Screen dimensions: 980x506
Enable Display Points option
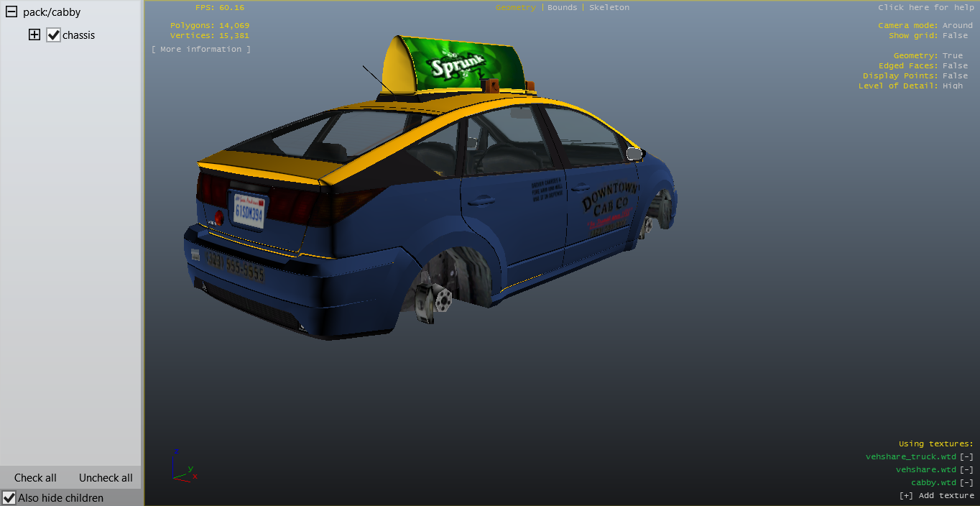[x=955, y=75]
